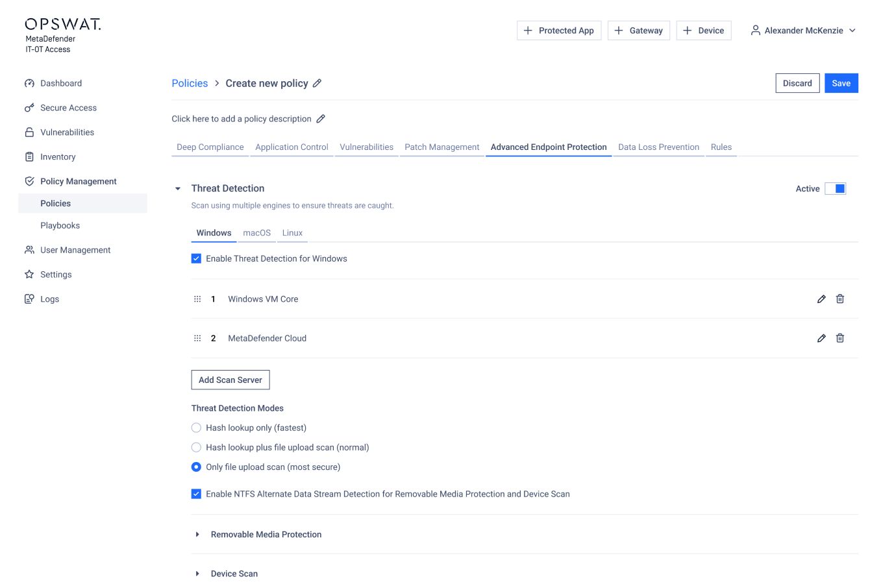This screenshot has width=883, height=588.
Task: Switch to the Rules tab
Action: [x=721, y=147]
